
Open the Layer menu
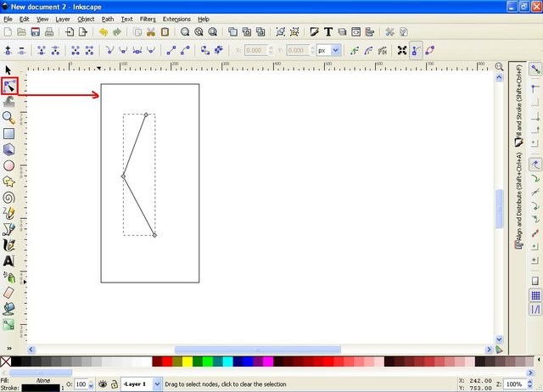tap(63, 20)
